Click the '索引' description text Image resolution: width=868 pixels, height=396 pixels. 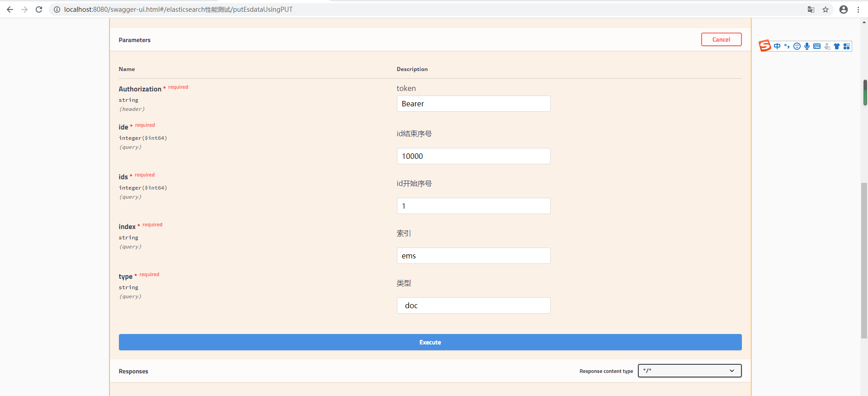tap(404, 233)
